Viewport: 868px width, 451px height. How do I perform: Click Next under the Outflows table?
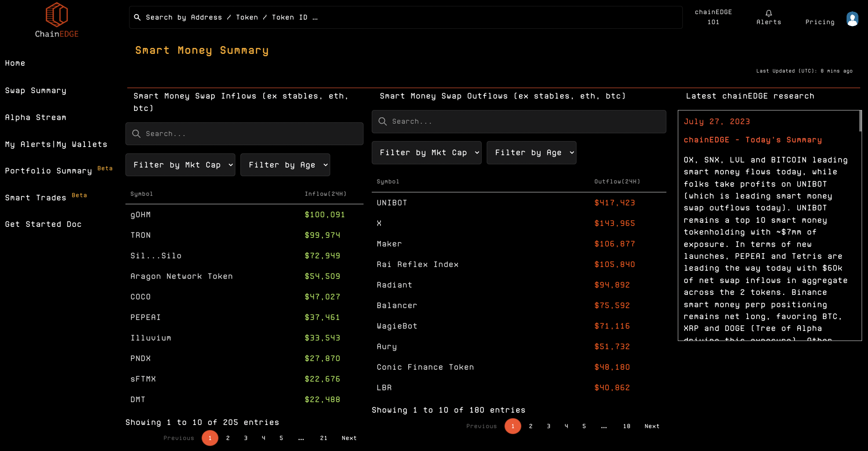[x=652, y=426]
